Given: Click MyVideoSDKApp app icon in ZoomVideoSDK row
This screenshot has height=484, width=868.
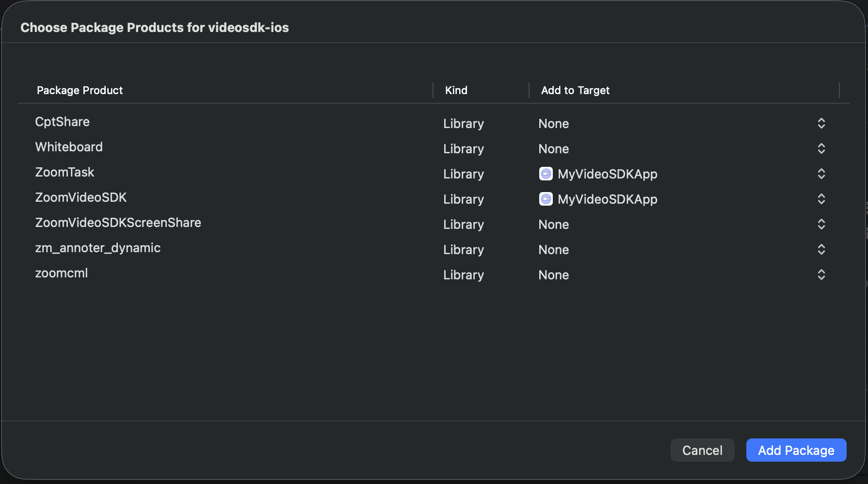Looking at the screenshot, I should coord(546,199).
